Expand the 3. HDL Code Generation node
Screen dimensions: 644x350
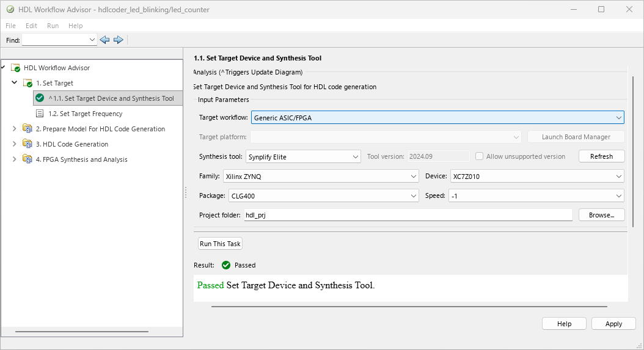pos(15,144)
